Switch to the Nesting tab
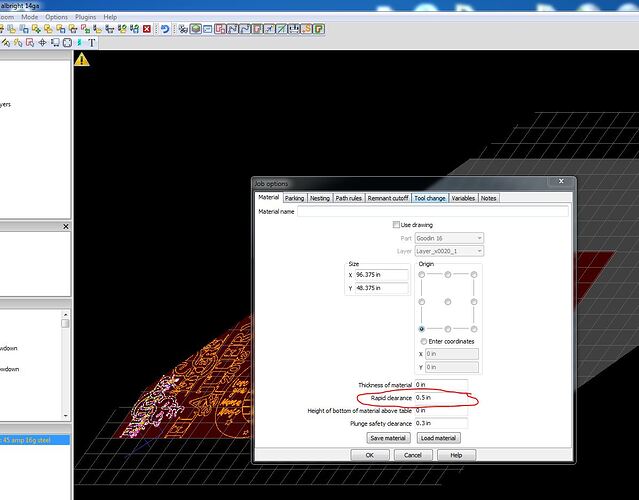Viewport: 639px width, 500px height. pyautogui.click(x=320, y=198)
